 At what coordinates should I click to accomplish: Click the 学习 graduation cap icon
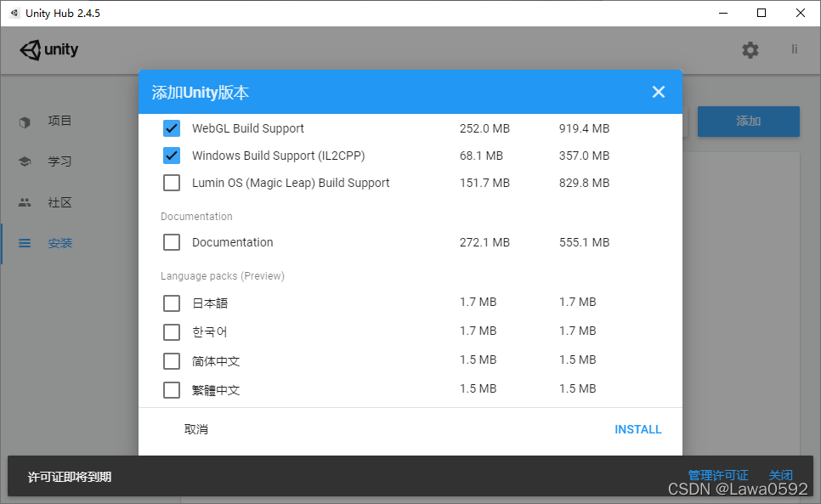[x=25, y=161]
